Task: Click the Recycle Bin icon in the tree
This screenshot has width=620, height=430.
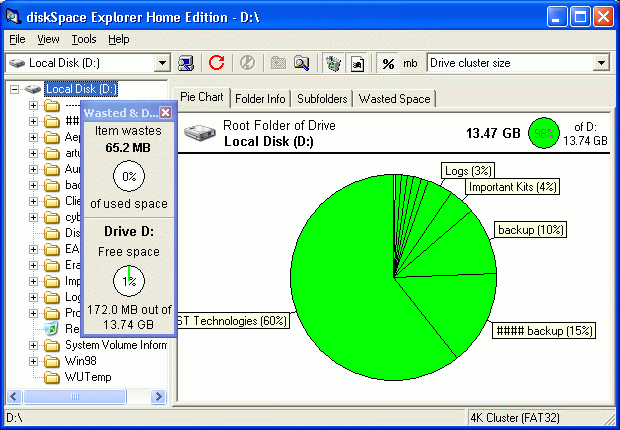Action: (x=51, y=329)
